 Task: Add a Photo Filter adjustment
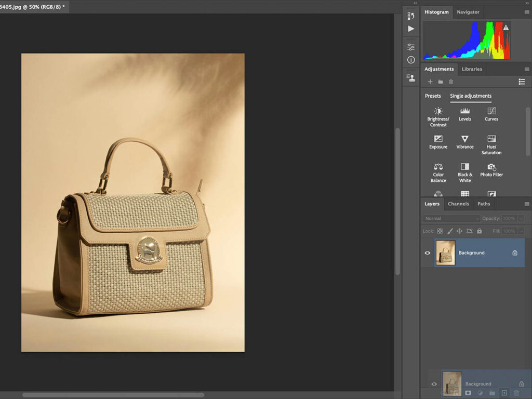(491, 170)
